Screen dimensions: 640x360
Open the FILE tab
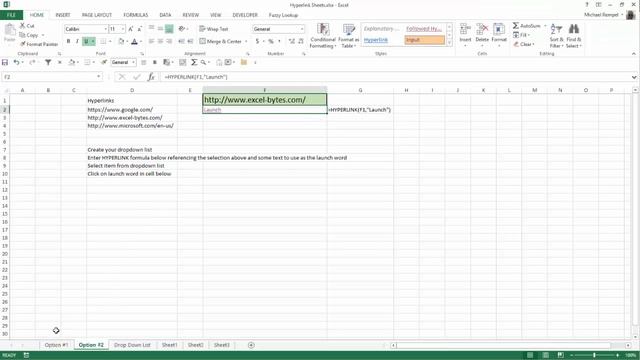(x=11, y=15)
